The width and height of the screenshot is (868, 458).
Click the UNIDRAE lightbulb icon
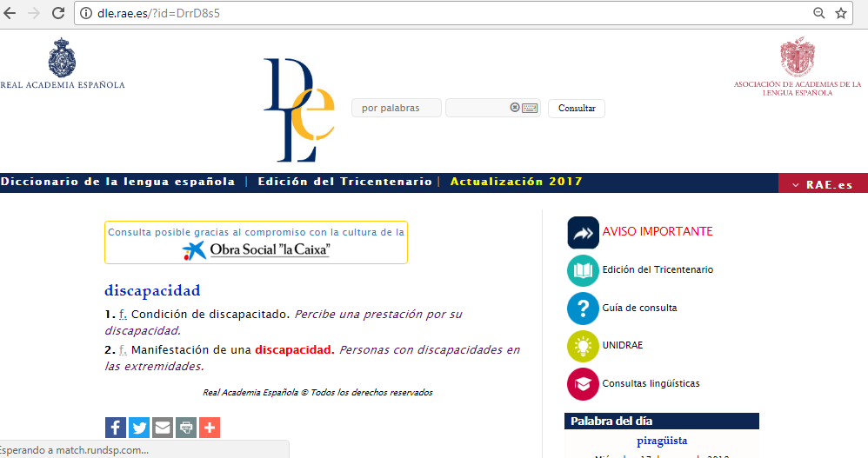583,346
